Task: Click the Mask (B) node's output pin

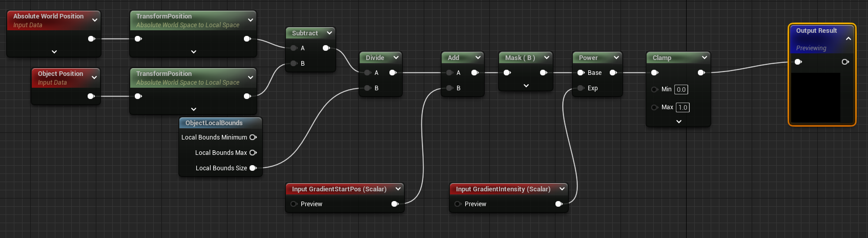Action: pyautogui.click(x=543, y=73)
